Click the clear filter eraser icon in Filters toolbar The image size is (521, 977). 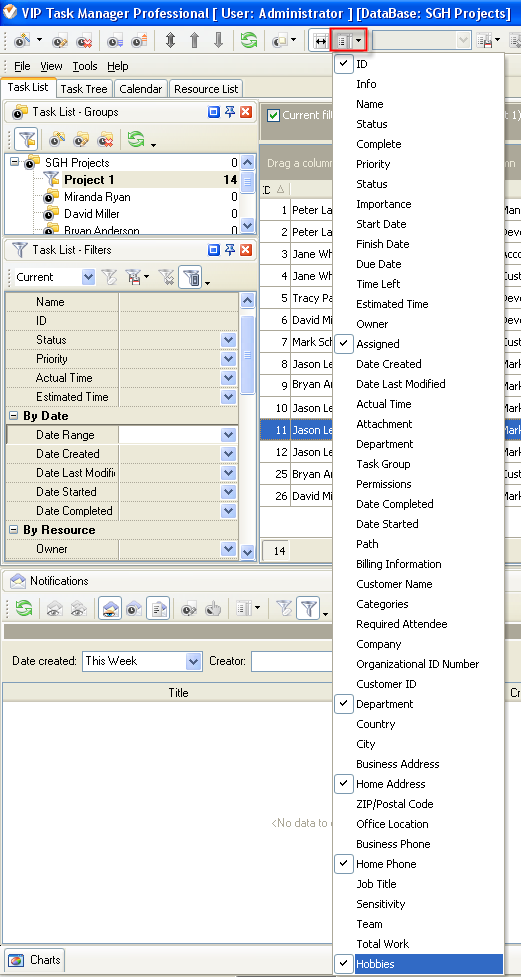[108, 277]
